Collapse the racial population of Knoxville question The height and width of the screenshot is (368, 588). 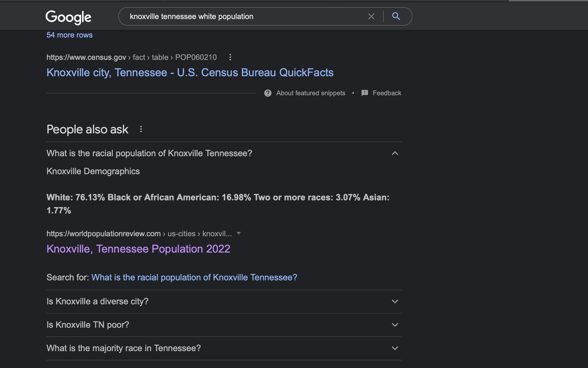coord(395,153)
